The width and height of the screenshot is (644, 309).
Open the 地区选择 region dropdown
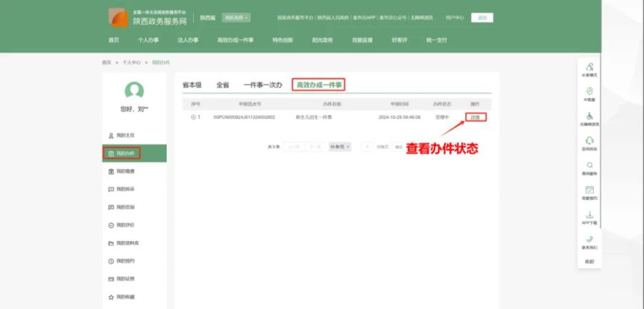coord(236,18)
